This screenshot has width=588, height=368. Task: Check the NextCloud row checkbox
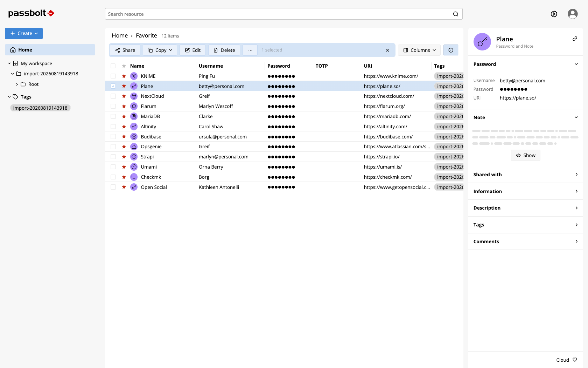(113, 96)
